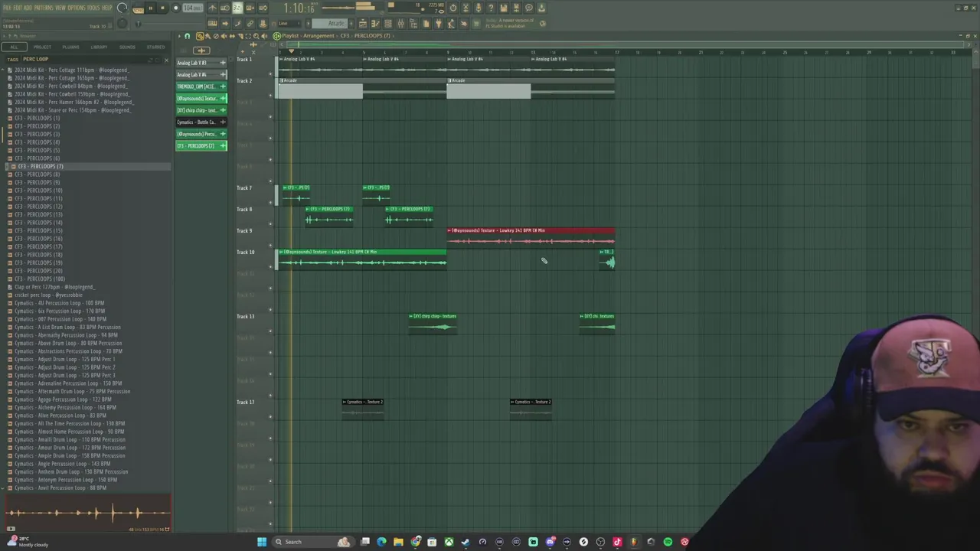
Task: Open the PATTERNS menu
Action: 43,8
